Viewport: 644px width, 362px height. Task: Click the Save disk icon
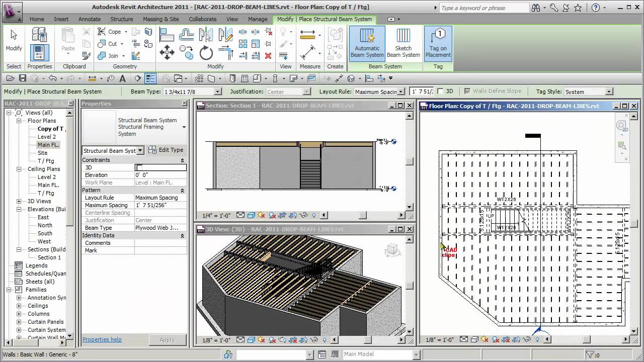tap(23, 78)
